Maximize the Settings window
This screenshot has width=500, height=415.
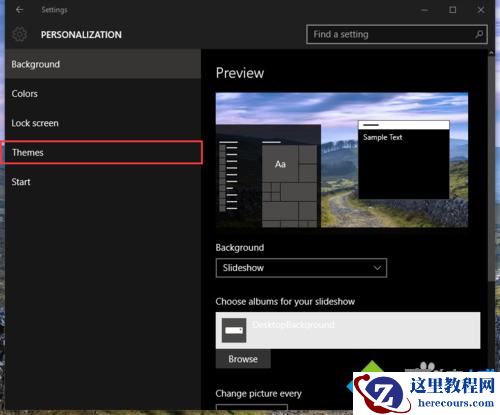(452, 10)
